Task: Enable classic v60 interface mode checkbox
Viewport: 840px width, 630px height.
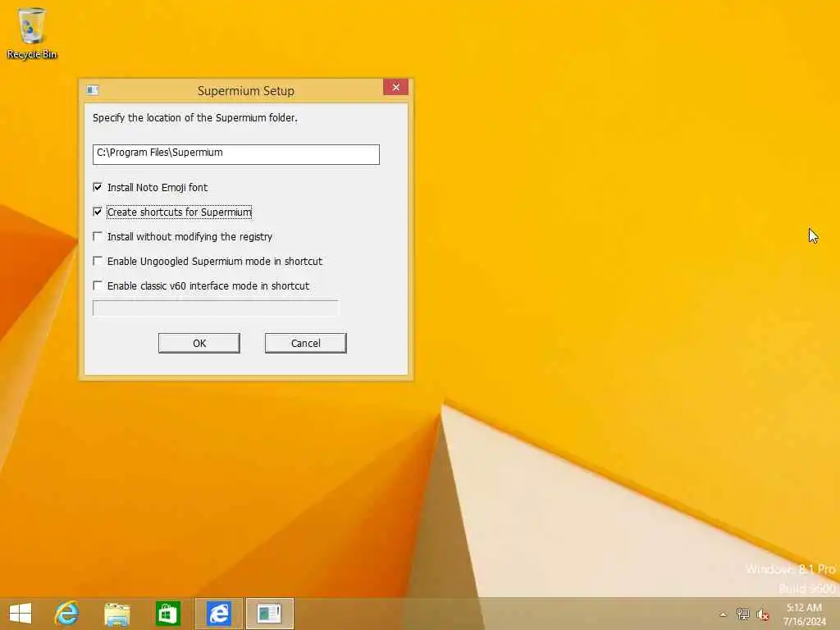Action: [98, 285]
